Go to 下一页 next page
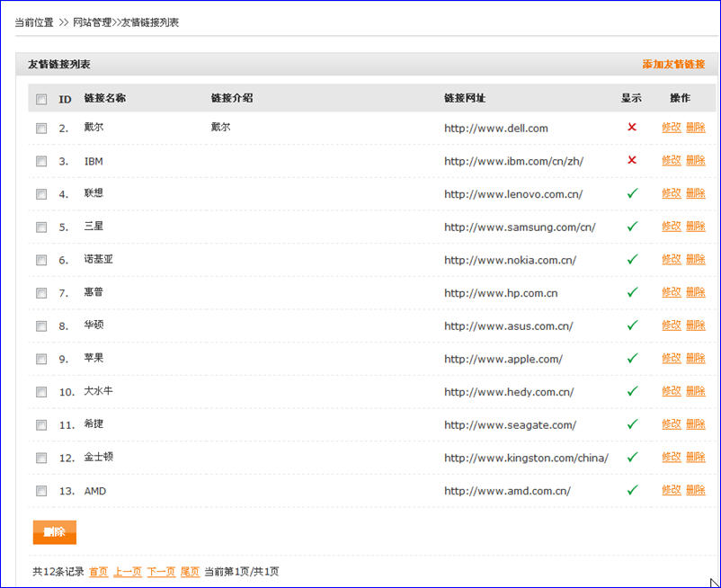 162,572
